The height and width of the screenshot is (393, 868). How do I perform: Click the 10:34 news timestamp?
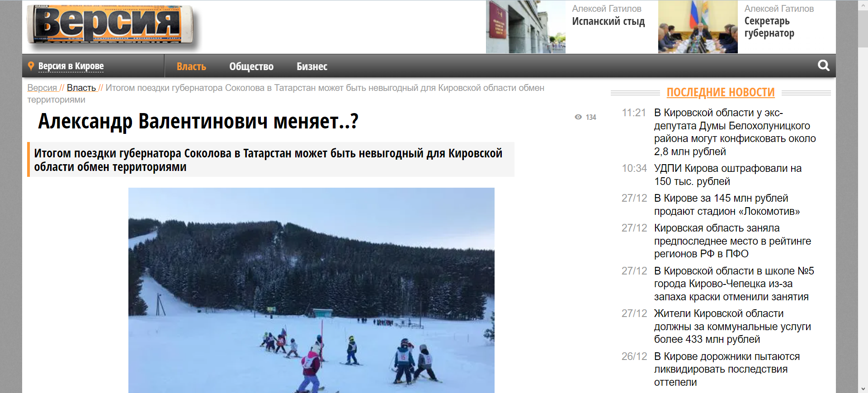(634, 168)
